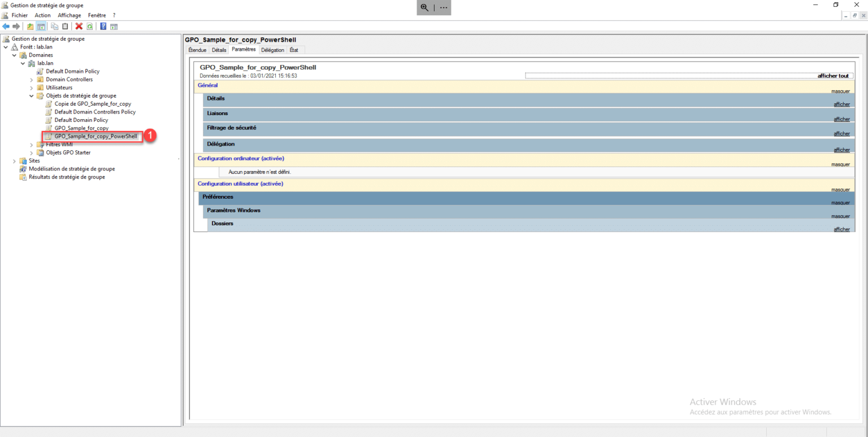Click the lab.lan domain icon in tree

click(x=32, y=63)
